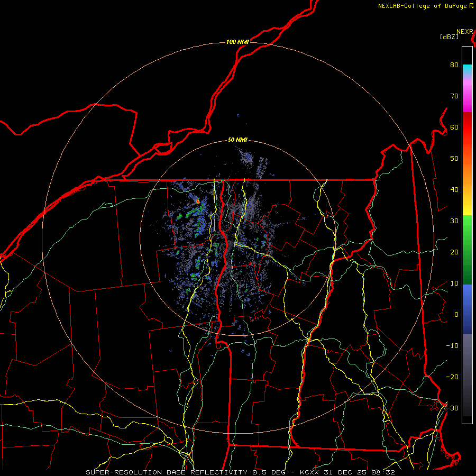Click the 30 value on dBZ scale

[454, 221]
